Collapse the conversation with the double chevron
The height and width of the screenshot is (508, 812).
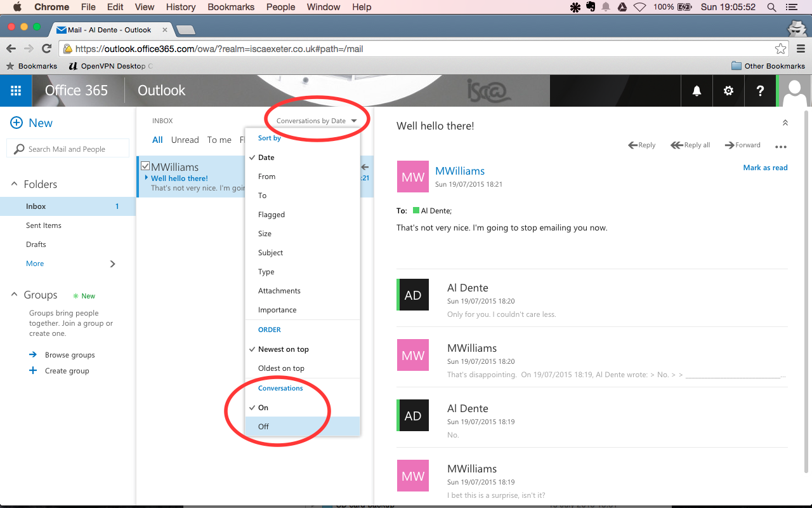pos(785,123)
